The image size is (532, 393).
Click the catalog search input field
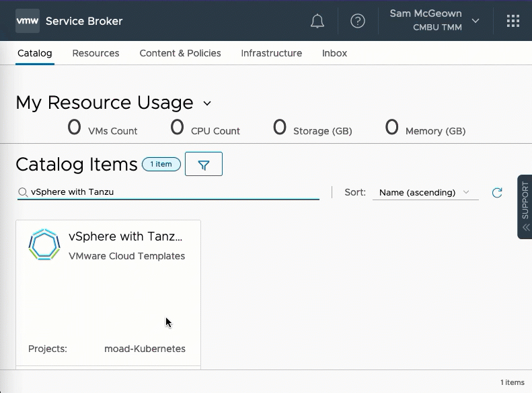[174, 192]
